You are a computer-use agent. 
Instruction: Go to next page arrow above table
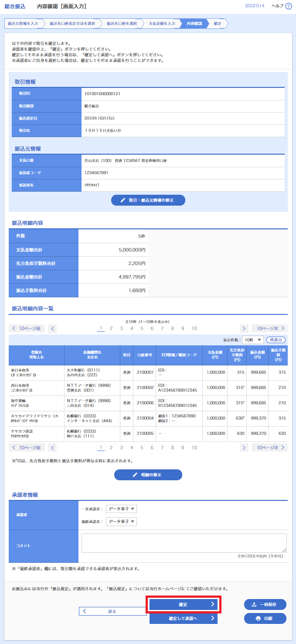tap(244, 329)
